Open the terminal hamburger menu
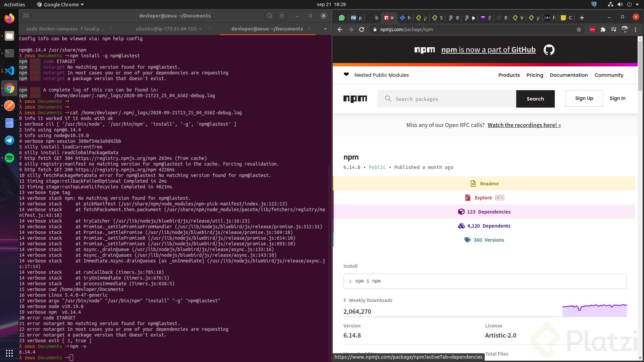Viewport: 644px width, 362px height. point(282,16)
